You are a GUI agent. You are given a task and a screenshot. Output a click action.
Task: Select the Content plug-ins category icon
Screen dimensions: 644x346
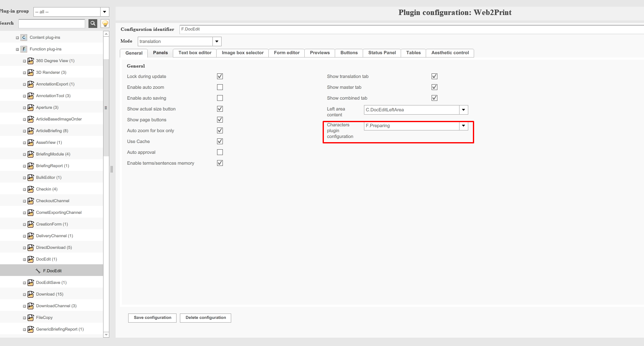pyautogui.click(x=24, y=37)
